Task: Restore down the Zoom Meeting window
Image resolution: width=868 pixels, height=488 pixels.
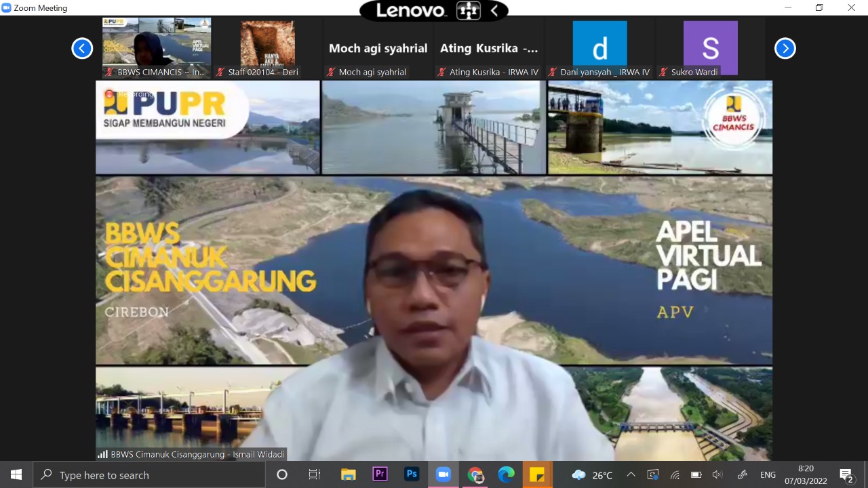Action: point(819,8)
